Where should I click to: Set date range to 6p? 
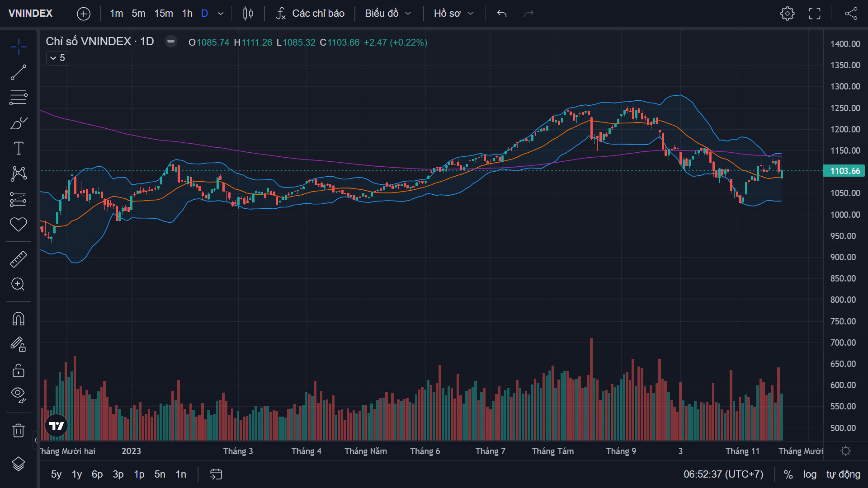(x=97, y=474)
